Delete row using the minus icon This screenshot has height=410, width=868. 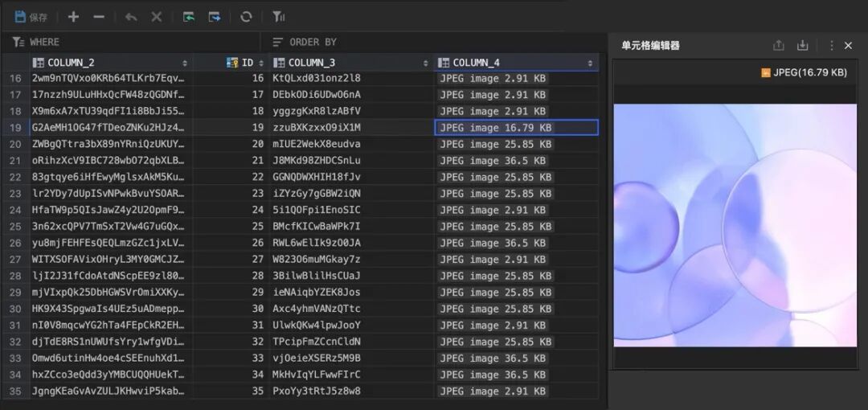coord(99,17)
